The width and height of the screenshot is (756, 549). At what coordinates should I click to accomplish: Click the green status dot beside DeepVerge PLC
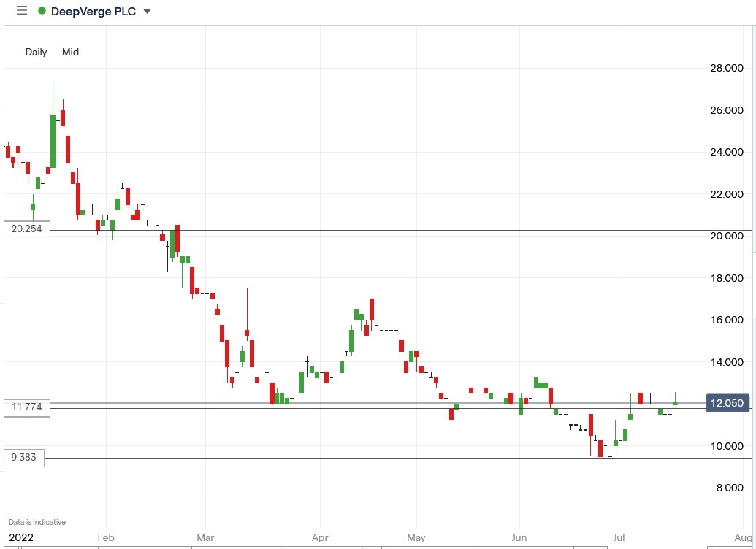point(42,11)
